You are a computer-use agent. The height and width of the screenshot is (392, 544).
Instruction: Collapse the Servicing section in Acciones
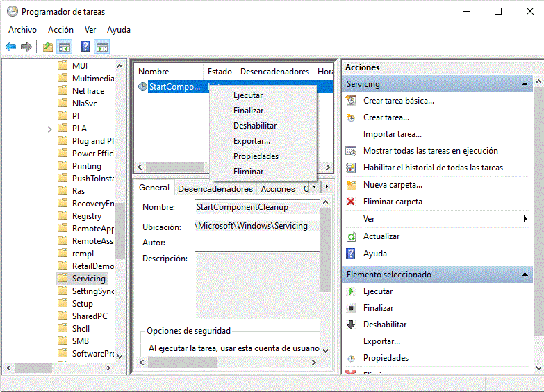(x=526, y=84)
